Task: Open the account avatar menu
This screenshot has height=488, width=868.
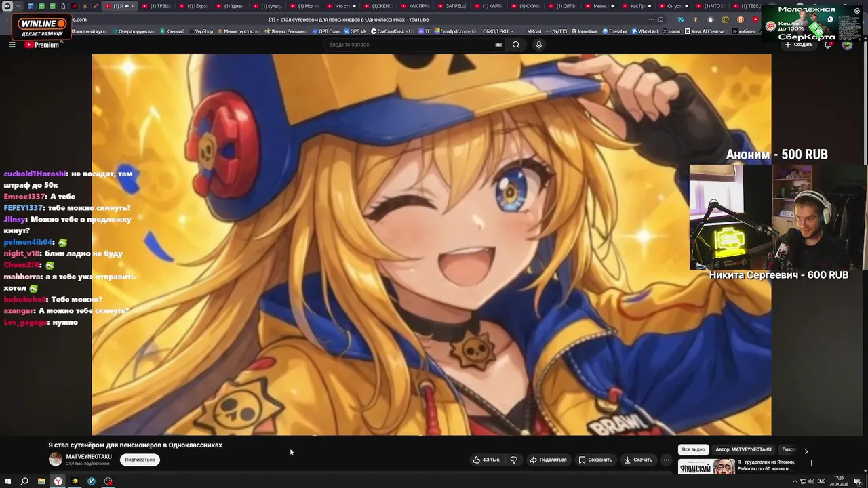Action: click(x=848, y=45)
